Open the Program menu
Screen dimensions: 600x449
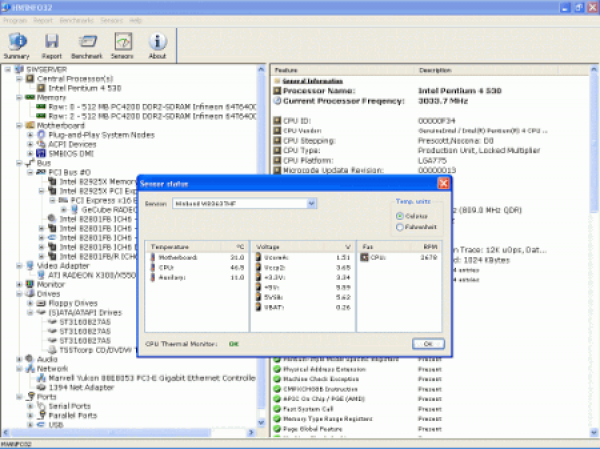15,21
